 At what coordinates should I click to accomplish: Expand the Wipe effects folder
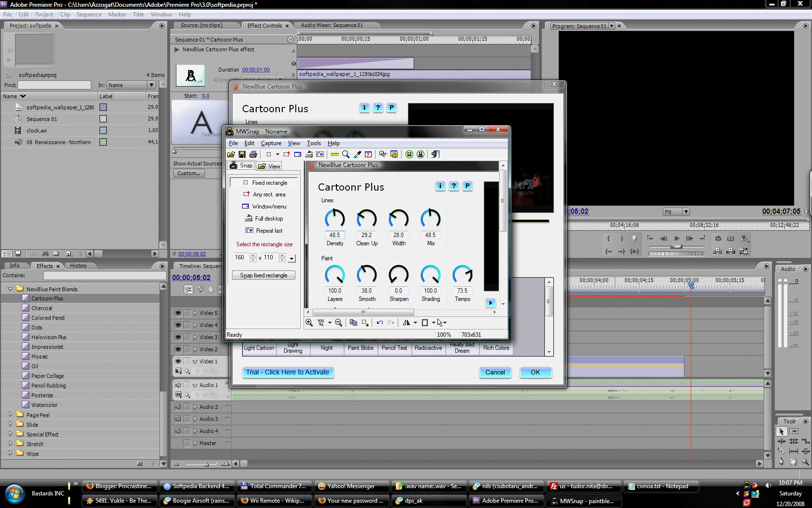pos(10,453)
